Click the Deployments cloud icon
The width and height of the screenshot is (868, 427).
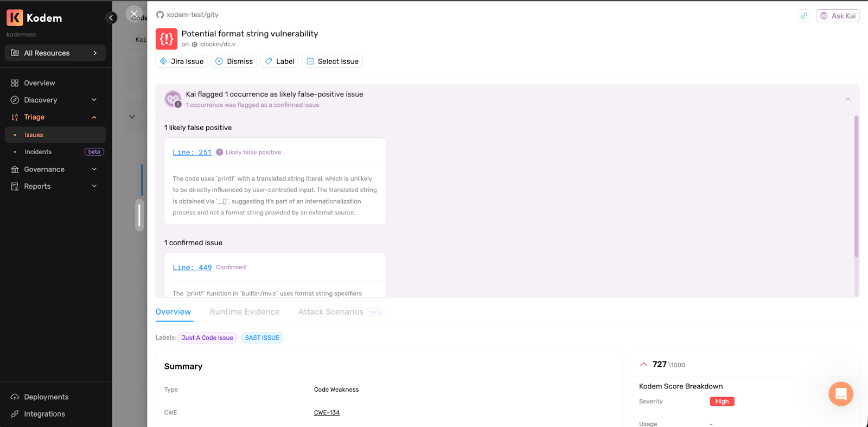[x=15, y=397]
